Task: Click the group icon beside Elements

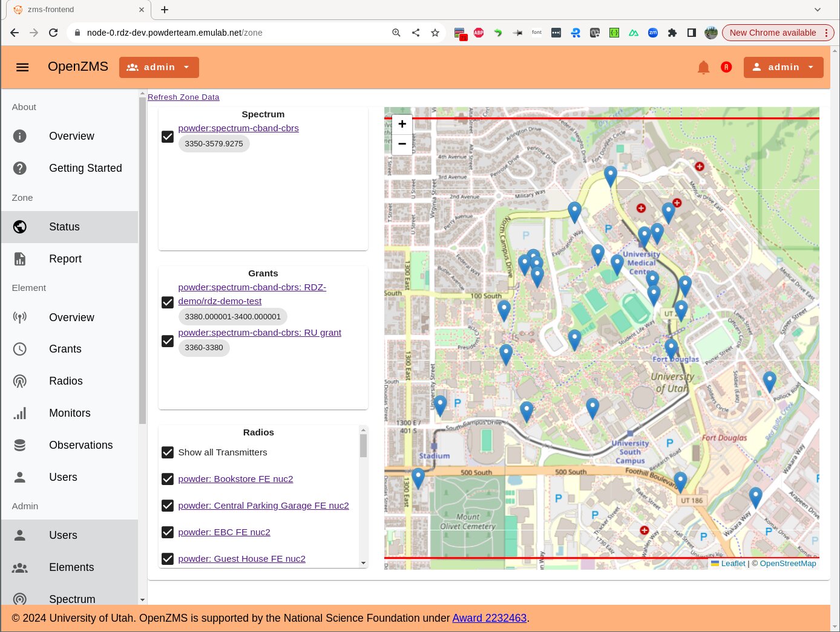Action: (x=20, y=567)
